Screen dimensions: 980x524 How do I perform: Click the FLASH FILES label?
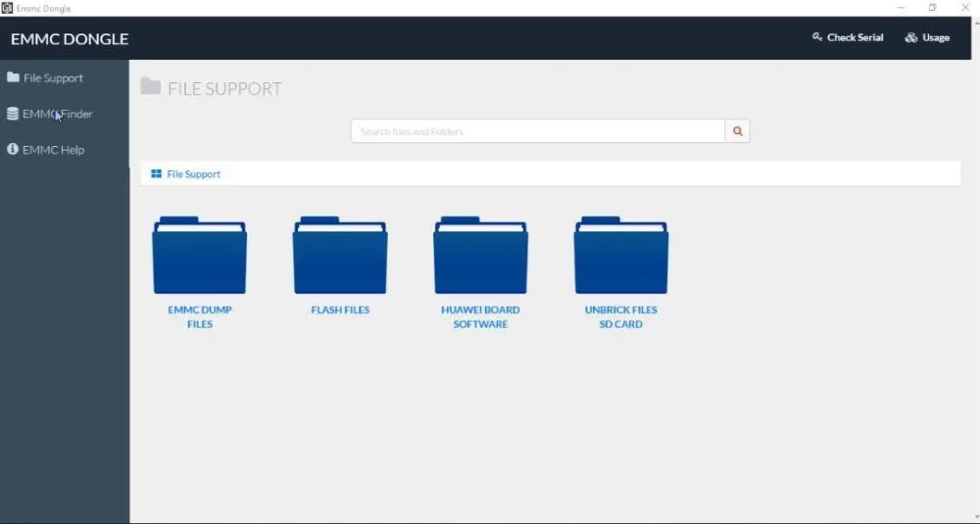340,310
